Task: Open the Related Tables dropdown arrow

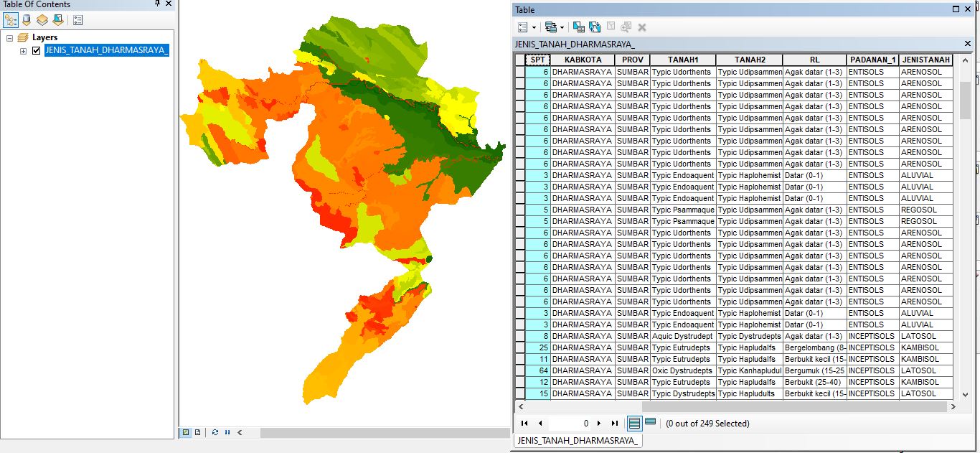Action: [x=563, y=27]
